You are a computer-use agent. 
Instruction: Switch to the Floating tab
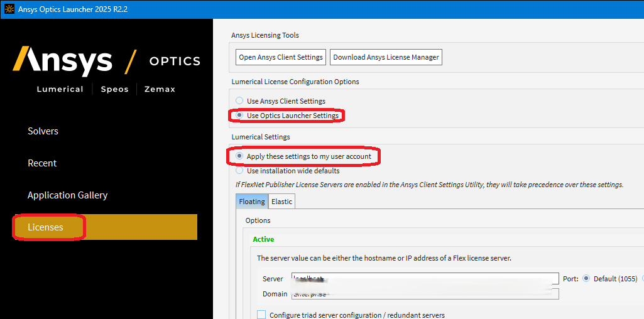(x=252, y=202)
